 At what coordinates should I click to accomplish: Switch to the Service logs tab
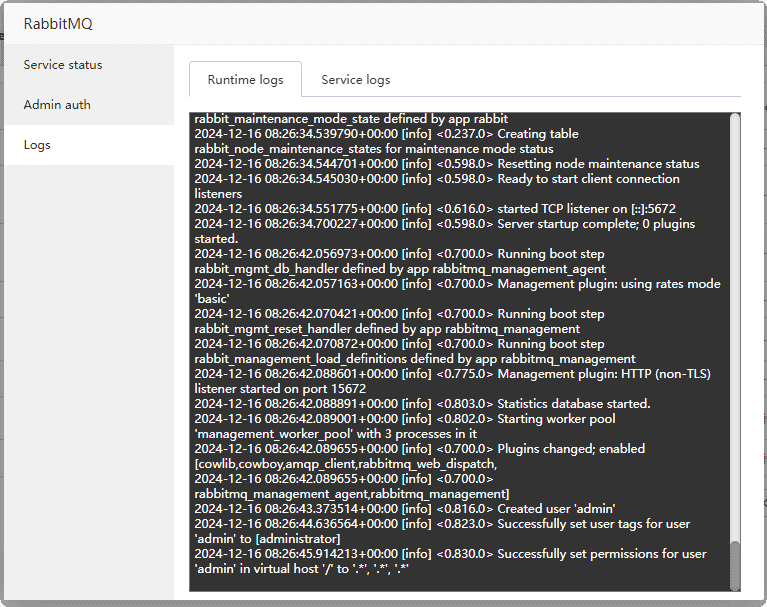click(356, 79)
